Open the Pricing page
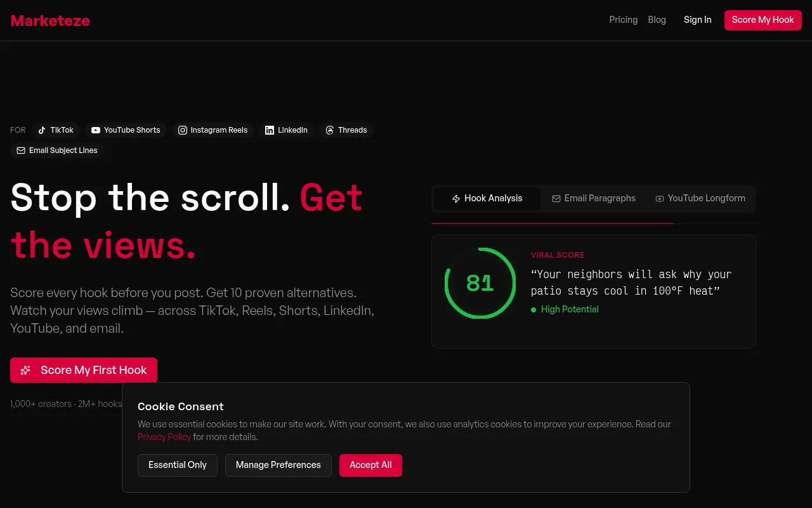Screen dimensions: 812x508 point(623,20)
